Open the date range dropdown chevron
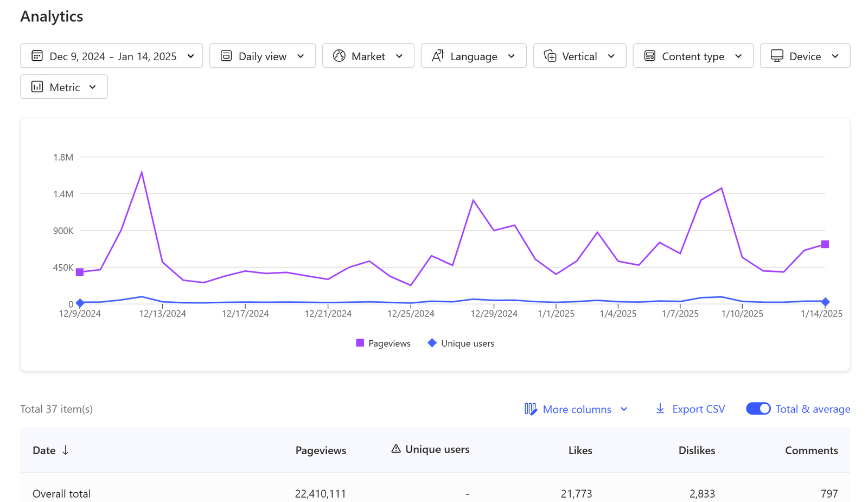The image size is (868, 502). (191, 56)
